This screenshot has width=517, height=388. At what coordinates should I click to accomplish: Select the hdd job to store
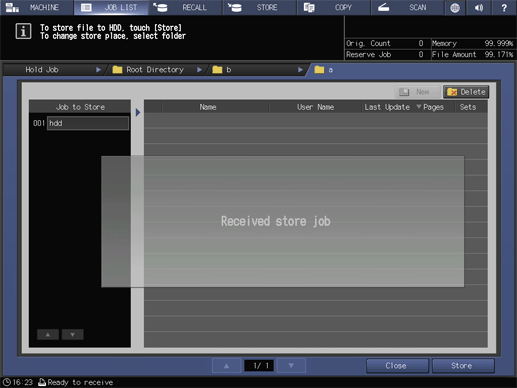[x=88, y=123]
